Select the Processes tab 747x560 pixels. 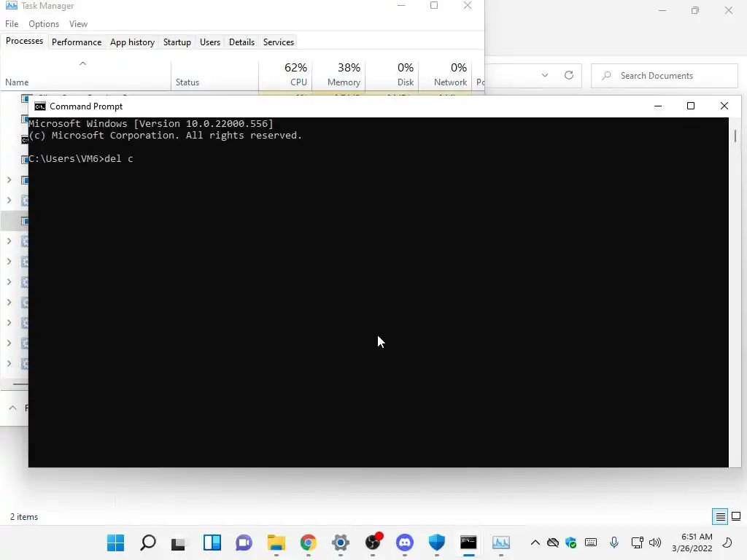click(24, 41)
